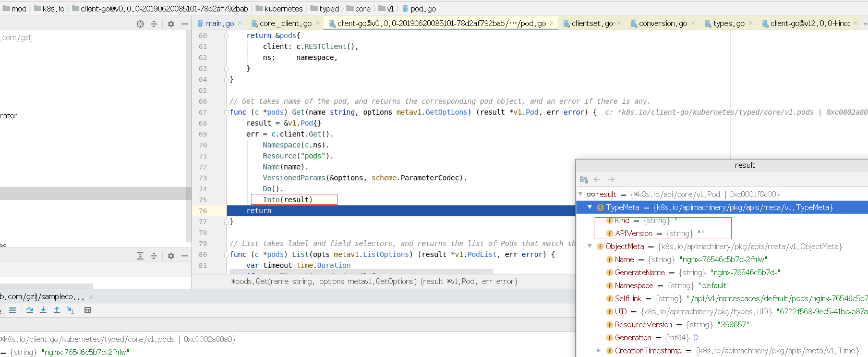Select the Namespace "default" row
The image size is (868, 357).
pyautogui.click(x=722, y=286)
